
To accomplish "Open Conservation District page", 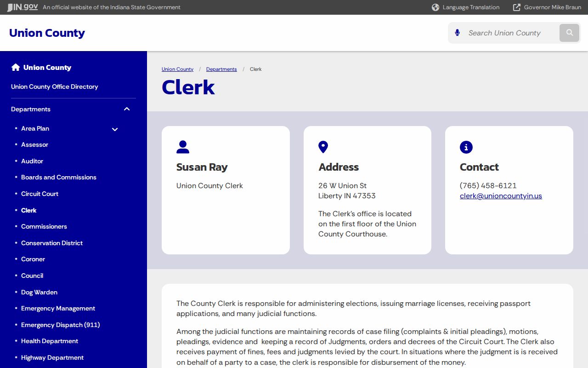I will point(52,243).
